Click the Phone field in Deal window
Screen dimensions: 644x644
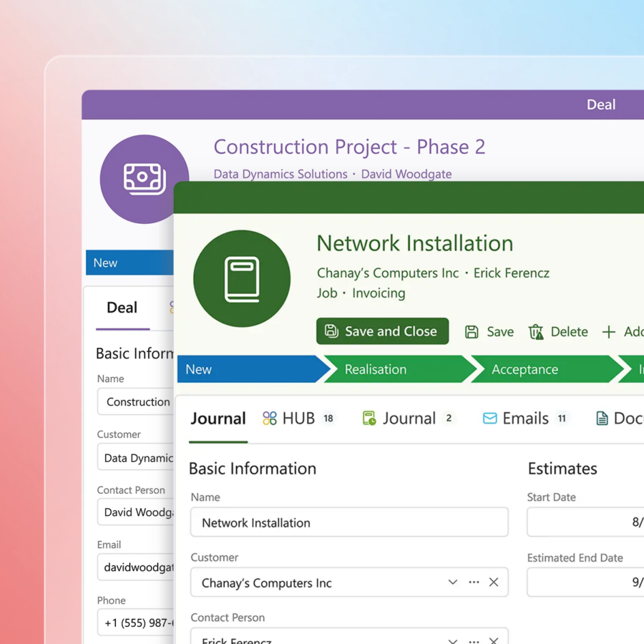pos(135,623)
